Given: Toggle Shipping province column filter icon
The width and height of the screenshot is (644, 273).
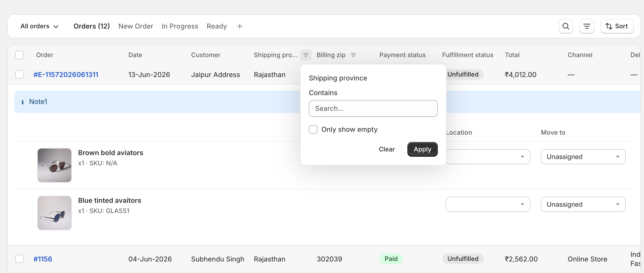Looking at the screenshot, I should [x=305, y=55].
